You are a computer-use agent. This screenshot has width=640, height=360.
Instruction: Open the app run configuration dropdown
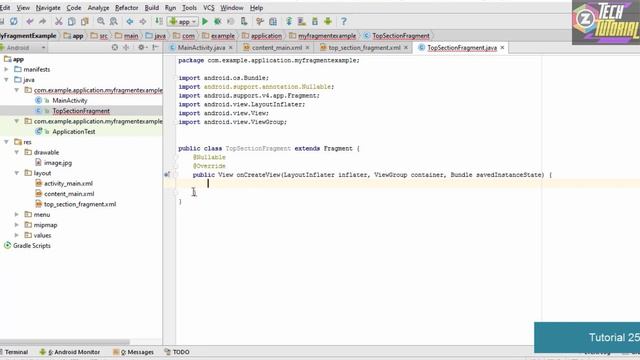click(182, 21)
